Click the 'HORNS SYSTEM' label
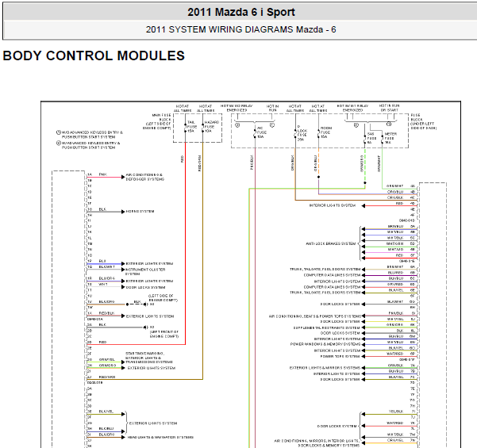 tap(140, 211)
